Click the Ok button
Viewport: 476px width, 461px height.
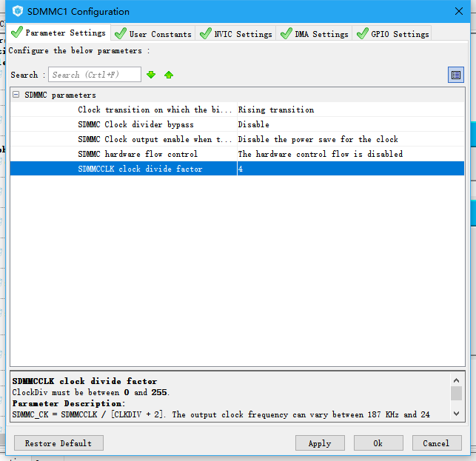pyautogui.click(x=378, y=443)
